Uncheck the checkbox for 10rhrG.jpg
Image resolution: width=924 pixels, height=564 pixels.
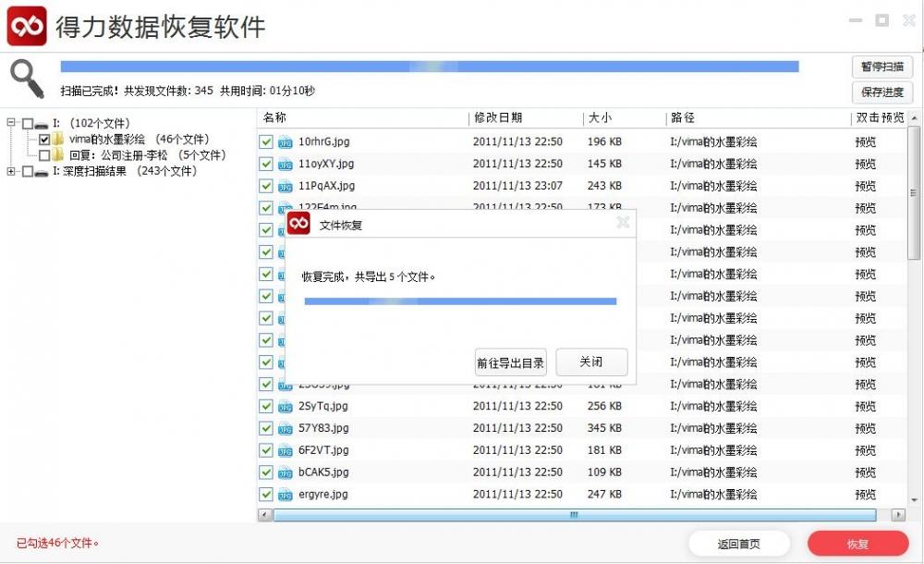tap(265, 141)
